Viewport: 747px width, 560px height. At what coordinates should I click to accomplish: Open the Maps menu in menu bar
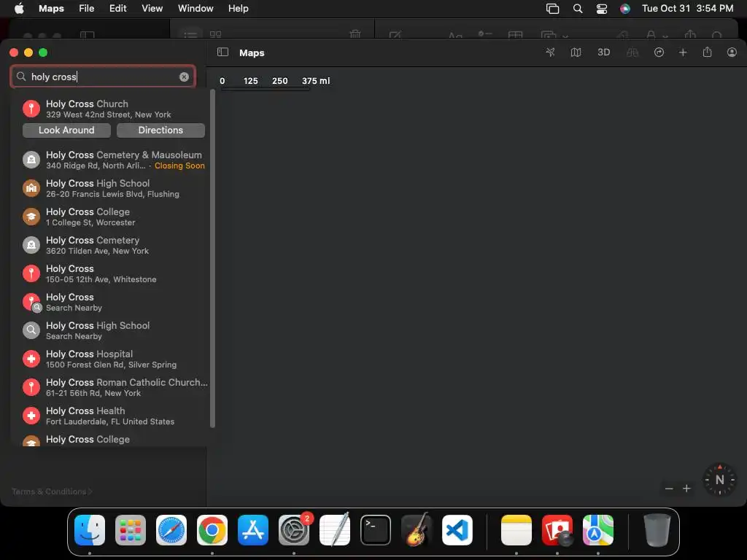point(51,9)
